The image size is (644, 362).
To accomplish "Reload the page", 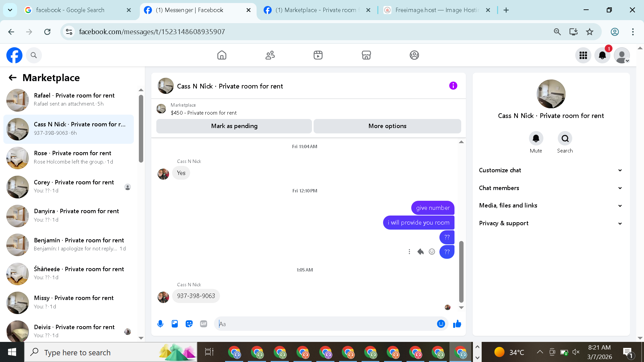I will coord(47,32).
